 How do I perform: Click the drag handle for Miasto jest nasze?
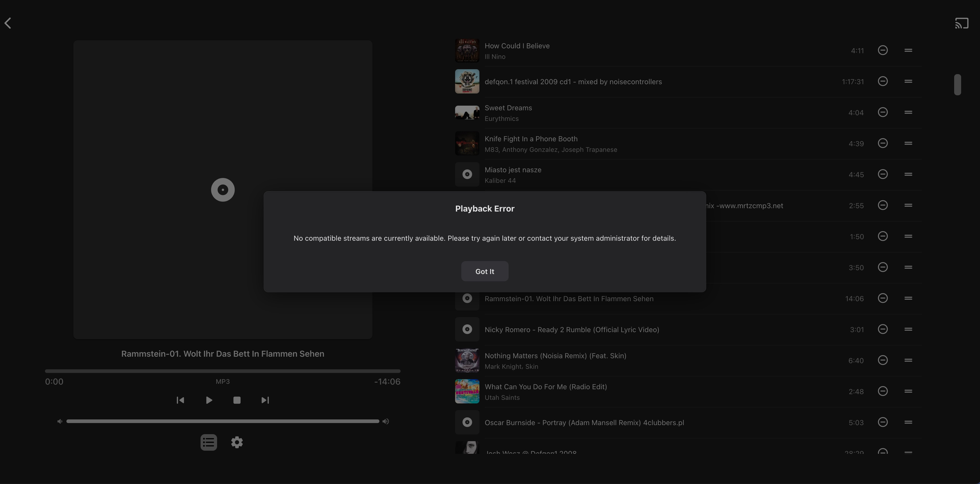908,174
